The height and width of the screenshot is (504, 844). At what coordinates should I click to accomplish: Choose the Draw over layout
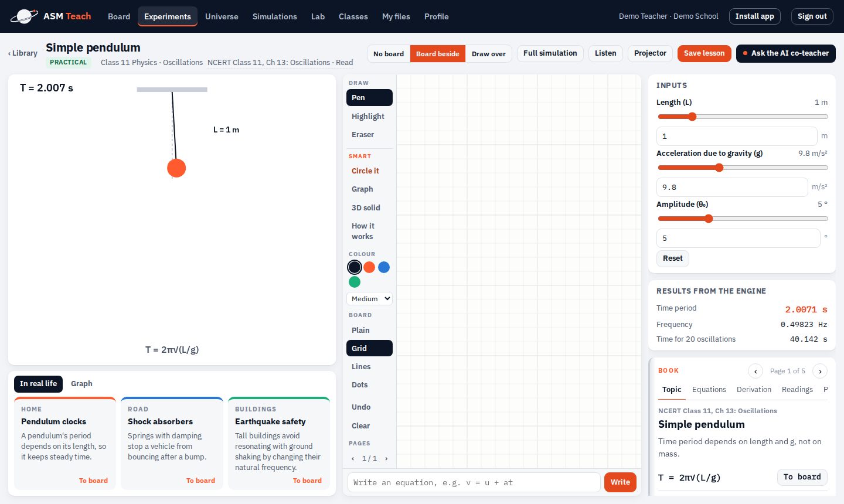click(489, 53)
